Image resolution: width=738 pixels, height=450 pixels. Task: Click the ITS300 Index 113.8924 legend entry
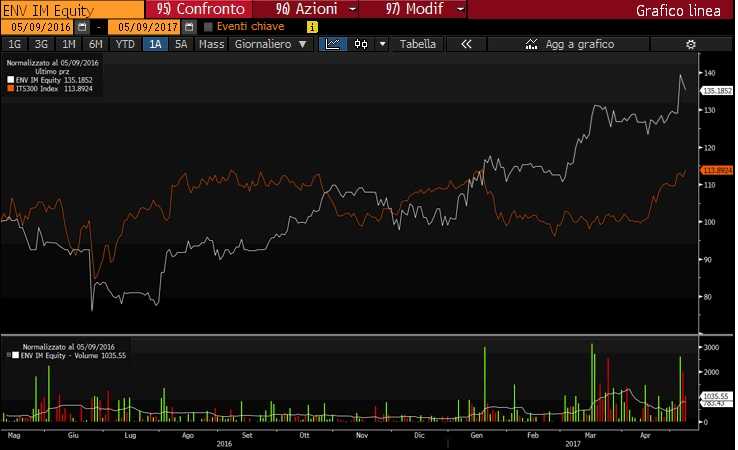pyautogui.click(x=50, y=88)
